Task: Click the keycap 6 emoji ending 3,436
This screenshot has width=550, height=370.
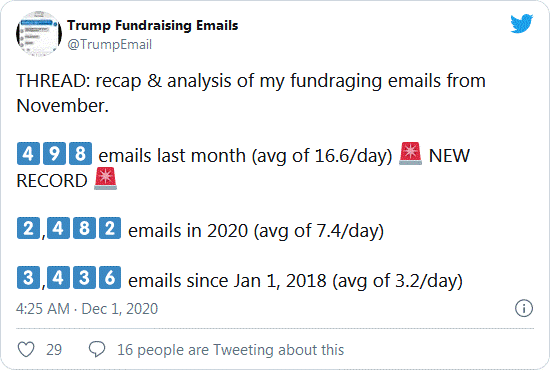Action: coord(110,278)
